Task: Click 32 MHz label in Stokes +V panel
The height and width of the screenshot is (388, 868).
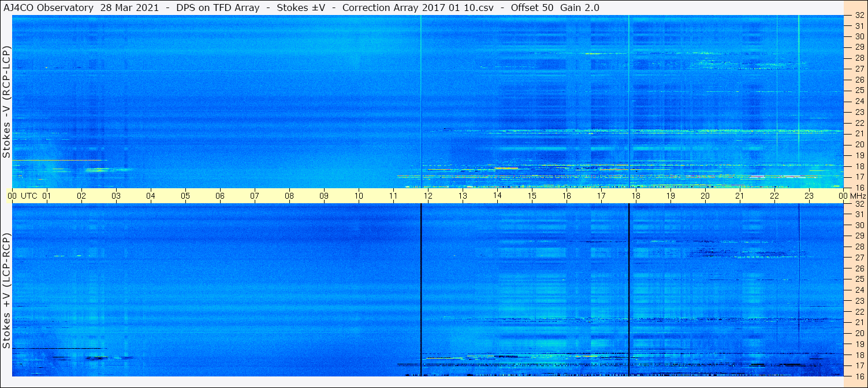Action: [x=859, y=204]
